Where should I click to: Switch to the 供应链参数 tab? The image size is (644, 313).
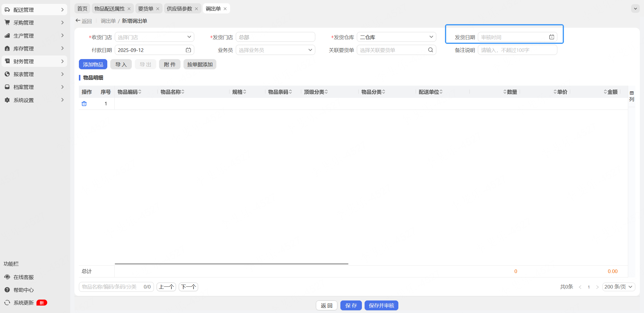179,9
